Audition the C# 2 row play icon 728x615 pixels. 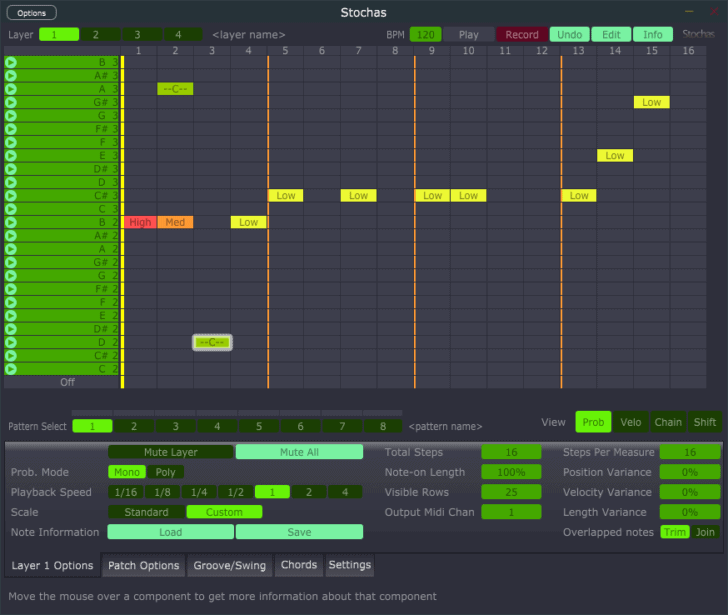point(11,356)
